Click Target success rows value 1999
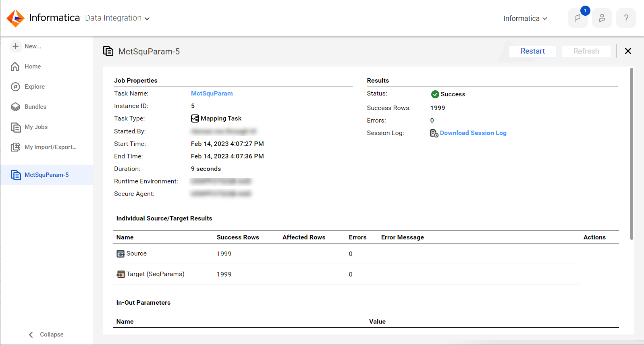Image resolution: width=644 pixels, height=345 pixels. 224,274
